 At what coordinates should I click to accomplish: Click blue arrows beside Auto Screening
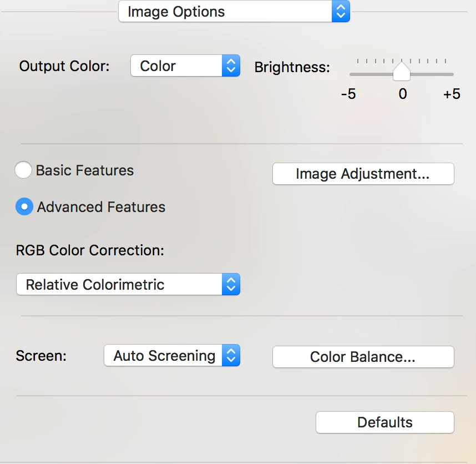click(231, 356)
